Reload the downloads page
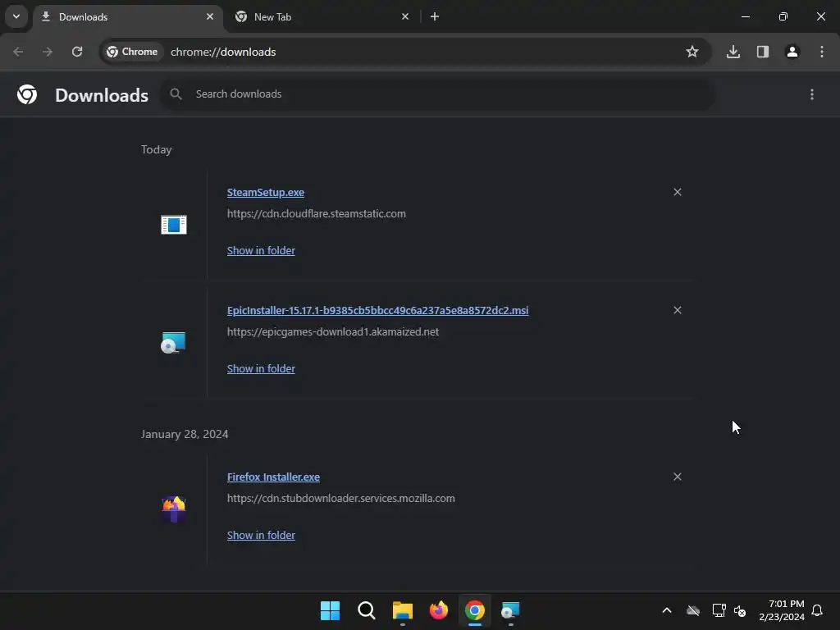Viewport: 840px width, 630px height. coord(77,52)
